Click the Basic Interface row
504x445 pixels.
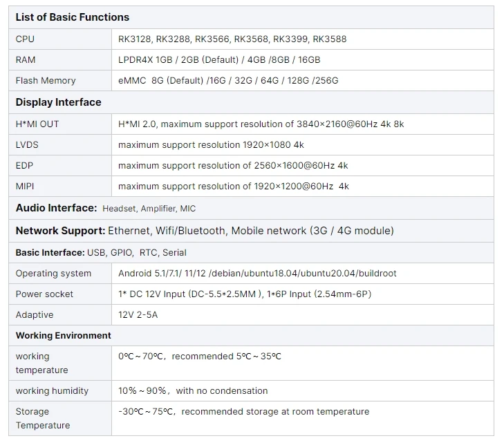pos(101,253)
